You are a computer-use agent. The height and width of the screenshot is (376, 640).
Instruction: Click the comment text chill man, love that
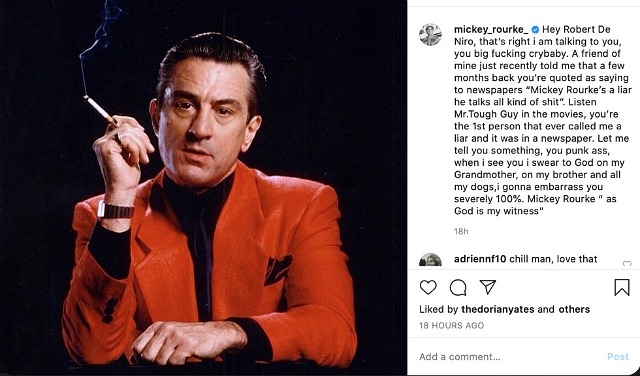click(553, 259)
